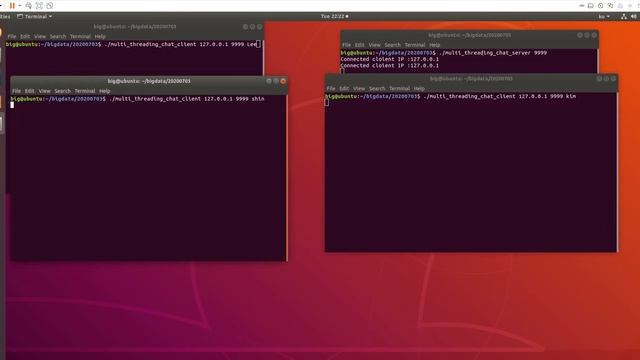The height and width of the screenshot is (360, 640).
Task: Pause the virtual machine with the orange pause icon
Action: 12,6
